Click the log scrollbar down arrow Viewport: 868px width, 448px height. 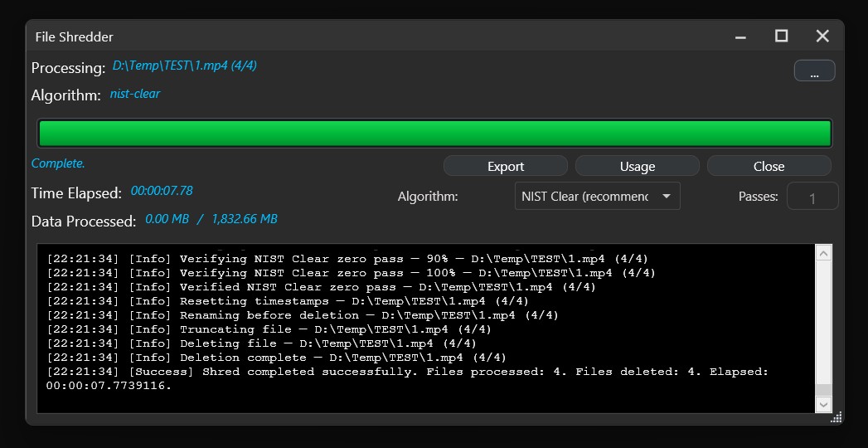tap(824, 404)
